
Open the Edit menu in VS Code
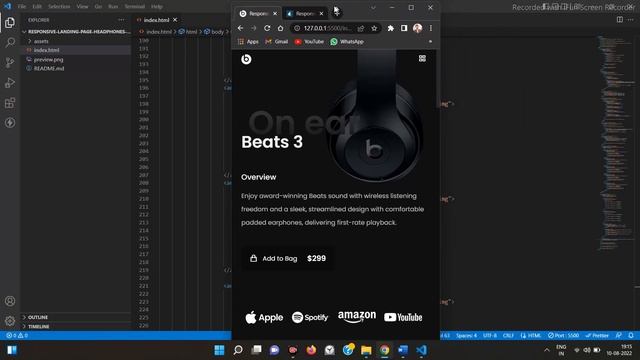[x=37, y=7]
